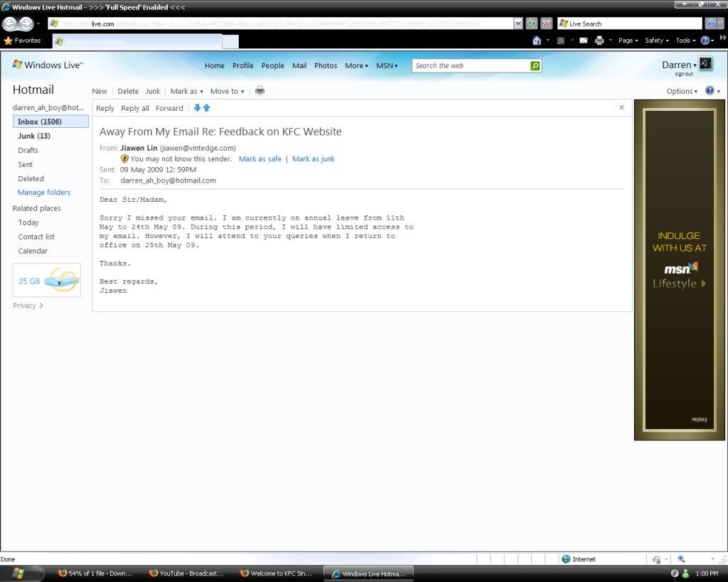Click the Search the web input field
This screenshot has height=582, width=728.
[x=471, y=65]
